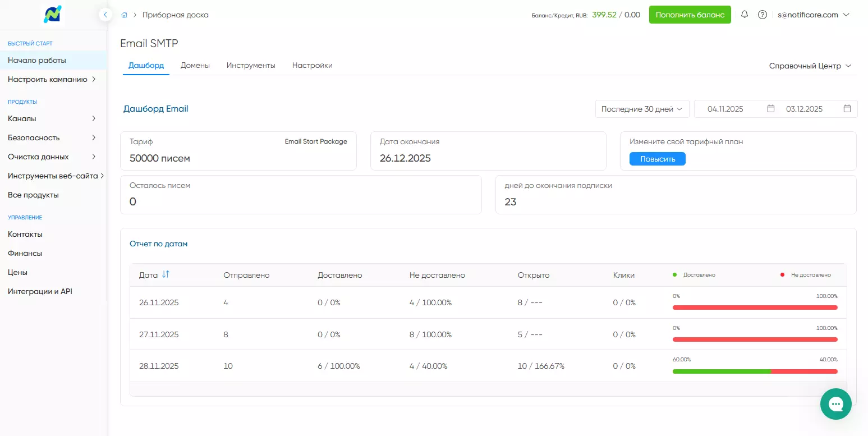Click the home breadcrumb icon
Screen dimensions: 868x436
(124, 15)
